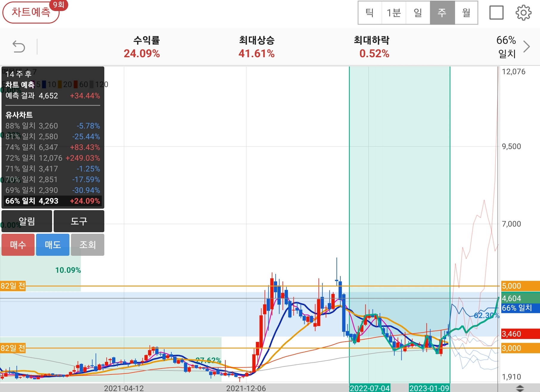Show next similar chart via the right chevron
Screen dimensions: 540x392
point(527,47)
